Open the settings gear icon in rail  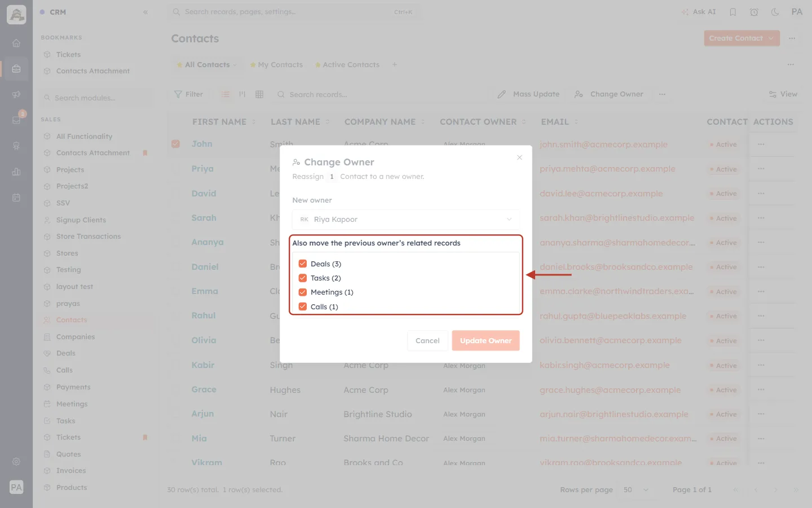pos(16,462)
